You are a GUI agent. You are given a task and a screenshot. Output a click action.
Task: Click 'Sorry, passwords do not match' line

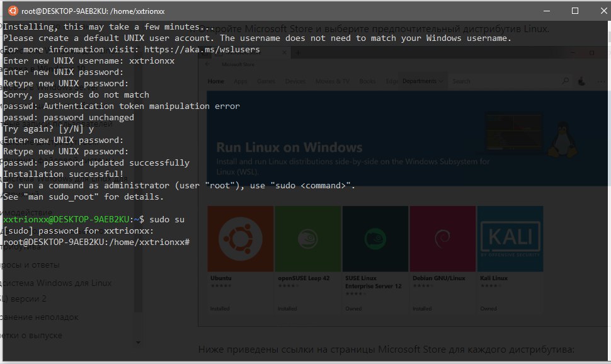coord(76,94)
